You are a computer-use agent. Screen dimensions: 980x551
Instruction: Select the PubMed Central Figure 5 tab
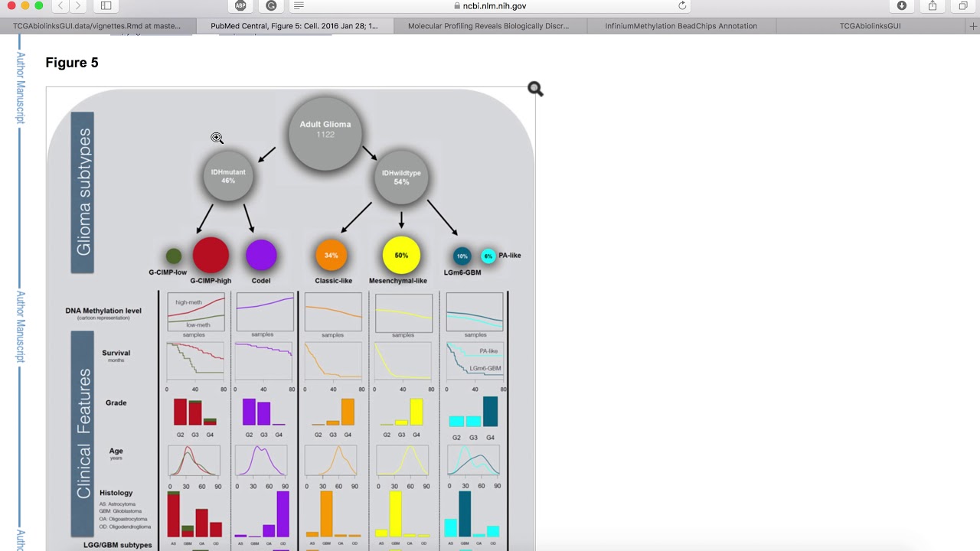pos(295,26)
